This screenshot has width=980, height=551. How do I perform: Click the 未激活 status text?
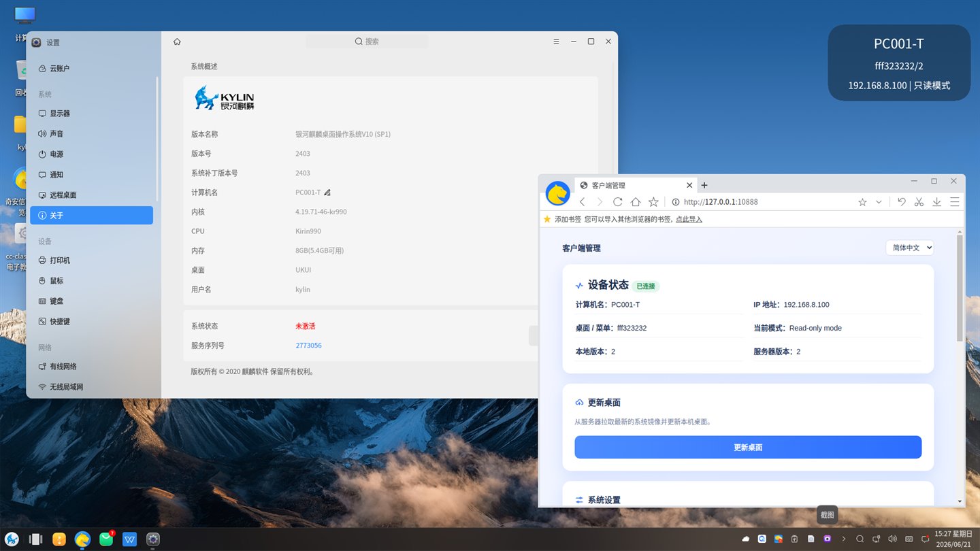point(306,327)
